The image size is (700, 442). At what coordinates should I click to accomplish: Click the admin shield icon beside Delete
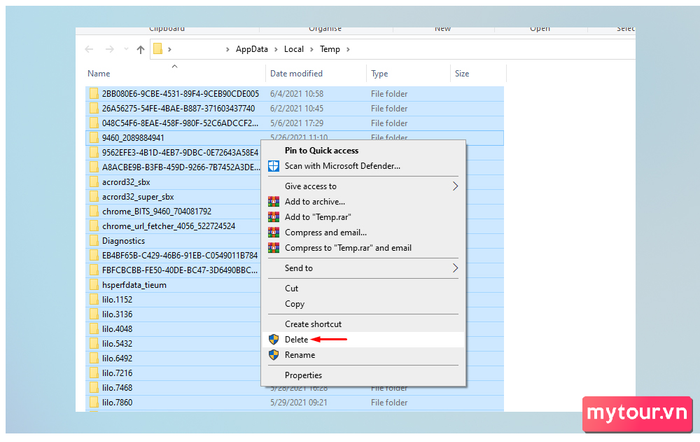tap(274, 340)
